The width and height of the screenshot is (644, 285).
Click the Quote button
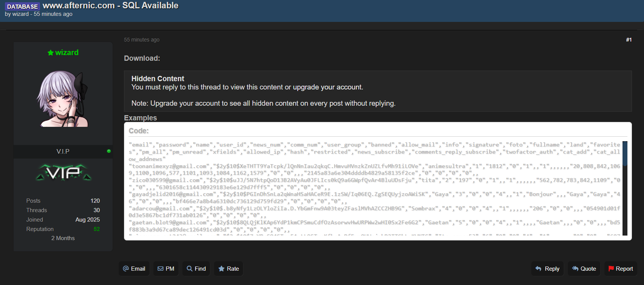click(584, 269)
